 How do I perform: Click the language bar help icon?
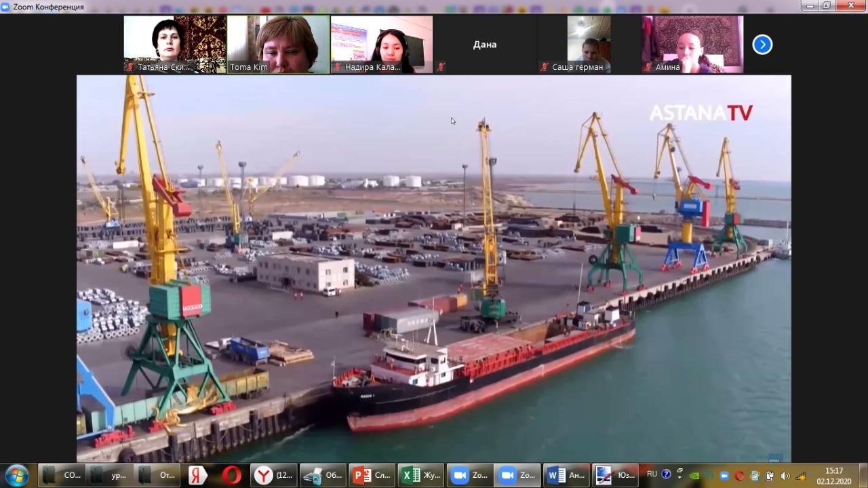tap(666, 474)
